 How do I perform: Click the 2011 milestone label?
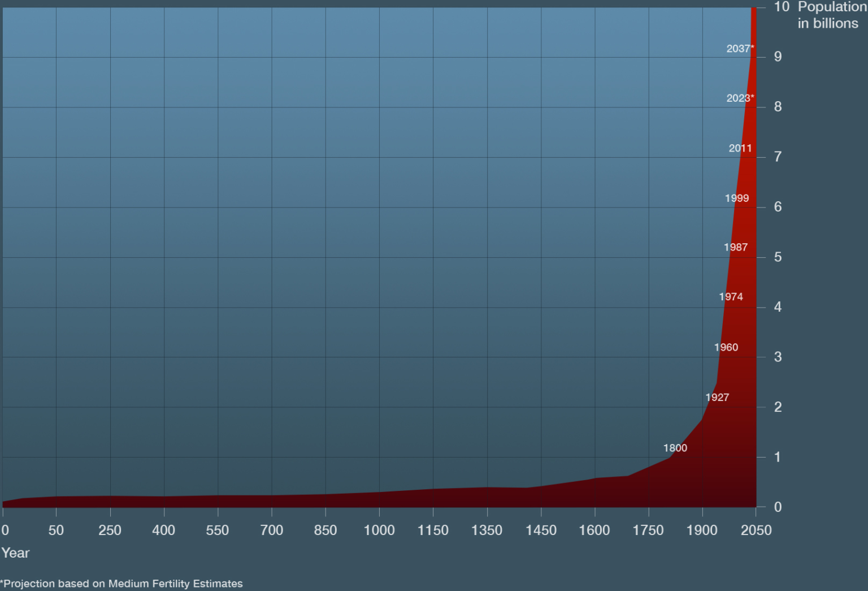(740, 148)
